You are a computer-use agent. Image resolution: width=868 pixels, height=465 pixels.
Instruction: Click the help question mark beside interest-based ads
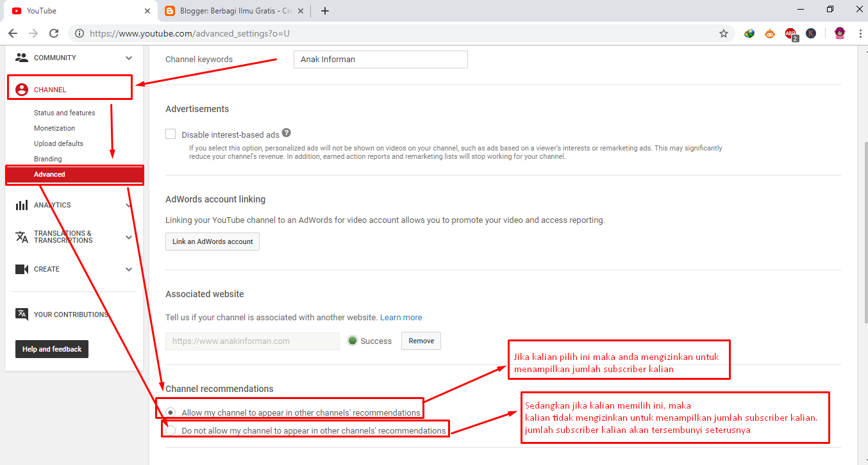coord(287,133)
